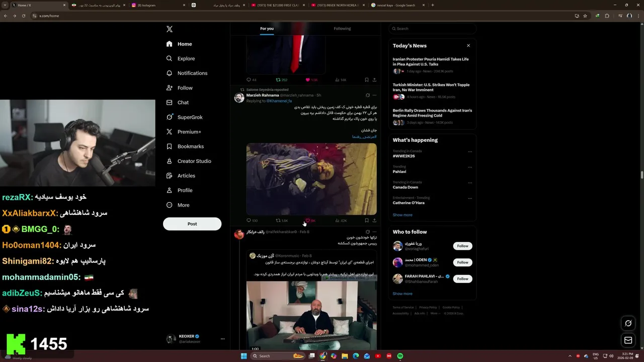644x362 pixels.
Task: Bookmark Marzieh Rahnama post
Action: click(367, 221)
